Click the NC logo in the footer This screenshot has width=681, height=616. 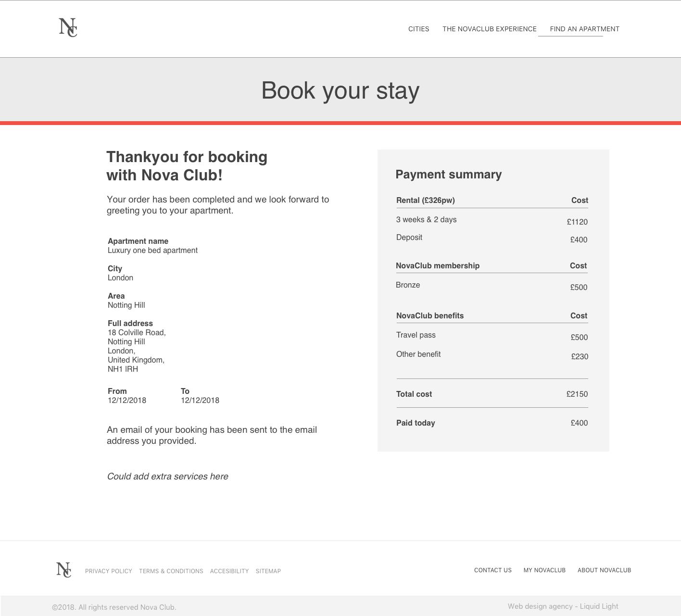[x=64, y=570]
